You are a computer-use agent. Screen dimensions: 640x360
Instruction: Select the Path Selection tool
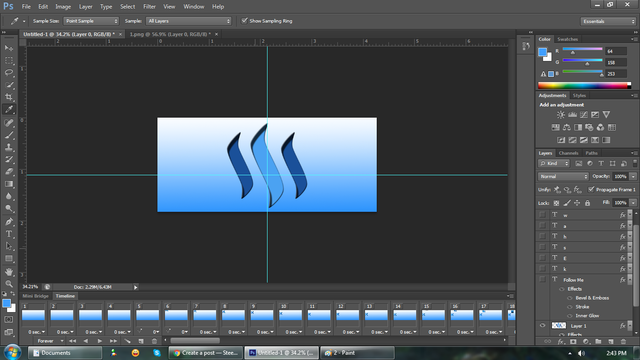click(9, 247)
